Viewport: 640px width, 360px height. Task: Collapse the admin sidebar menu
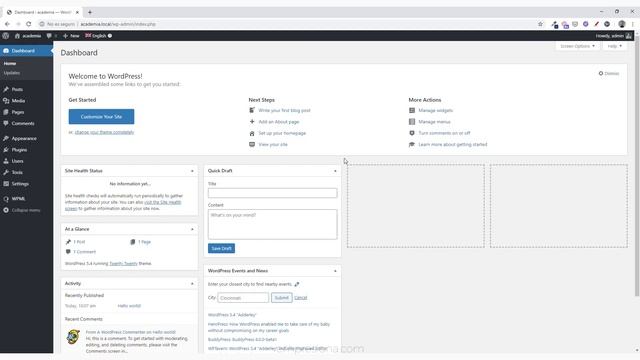point(22,210)
